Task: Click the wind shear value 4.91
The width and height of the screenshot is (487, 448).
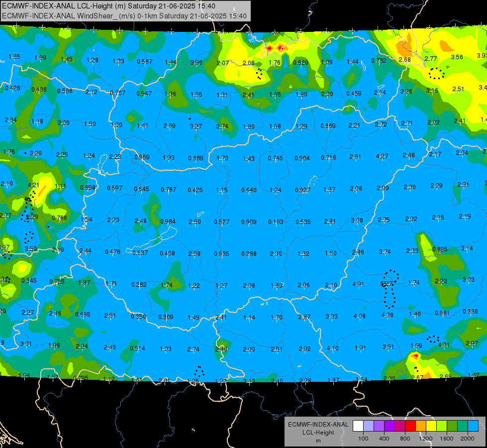Action: (358, 284)
